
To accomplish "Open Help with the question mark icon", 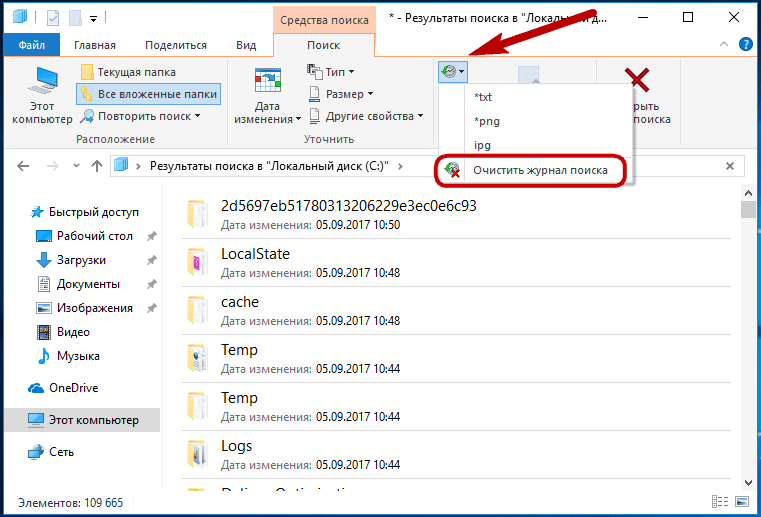I will 745,44.
